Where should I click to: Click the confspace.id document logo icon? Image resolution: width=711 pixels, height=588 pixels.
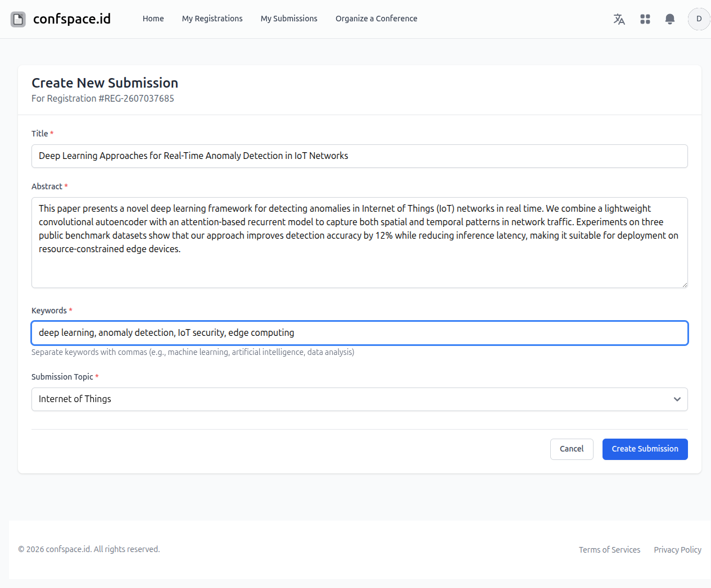18,19
